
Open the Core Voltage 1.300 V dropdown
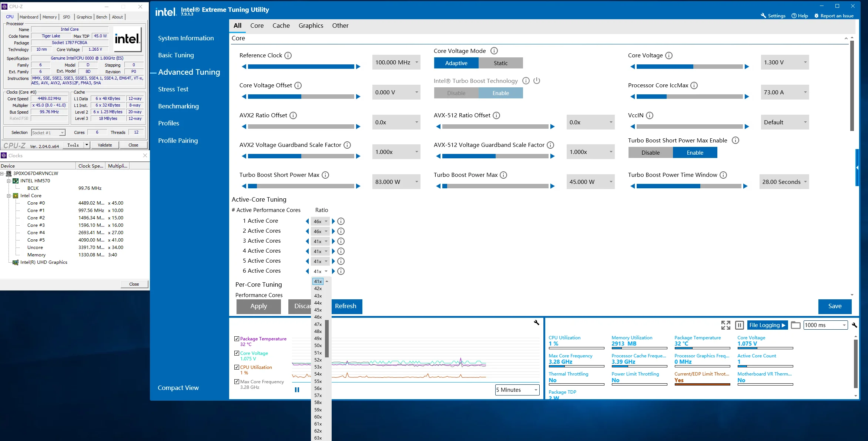pos(785,63)
